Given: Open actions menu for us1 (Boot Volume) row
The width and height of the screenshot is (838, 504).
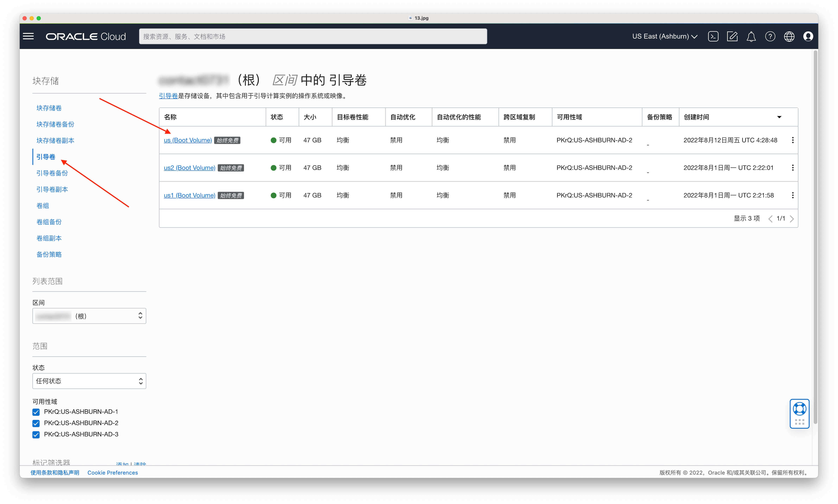Looking at the screenshot, I should click(x=792, y=195).
